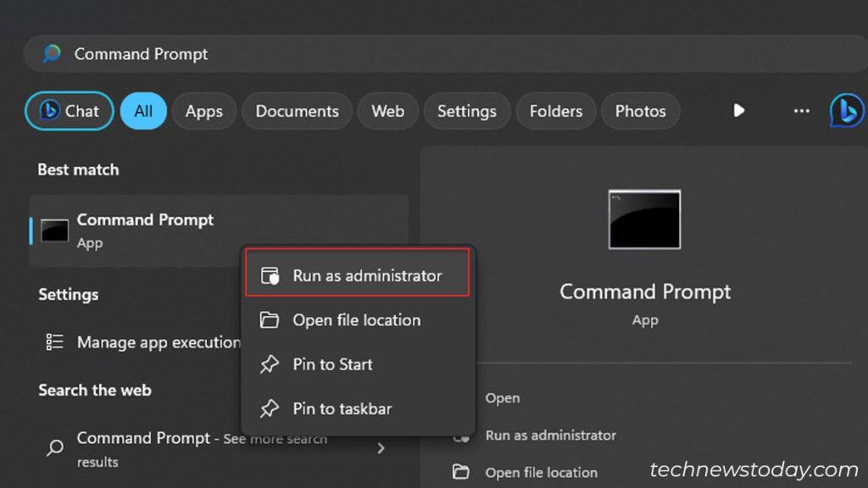Select the Settings filter tab
The width and height of the screenshot is (868, 488).
point(466,111)
